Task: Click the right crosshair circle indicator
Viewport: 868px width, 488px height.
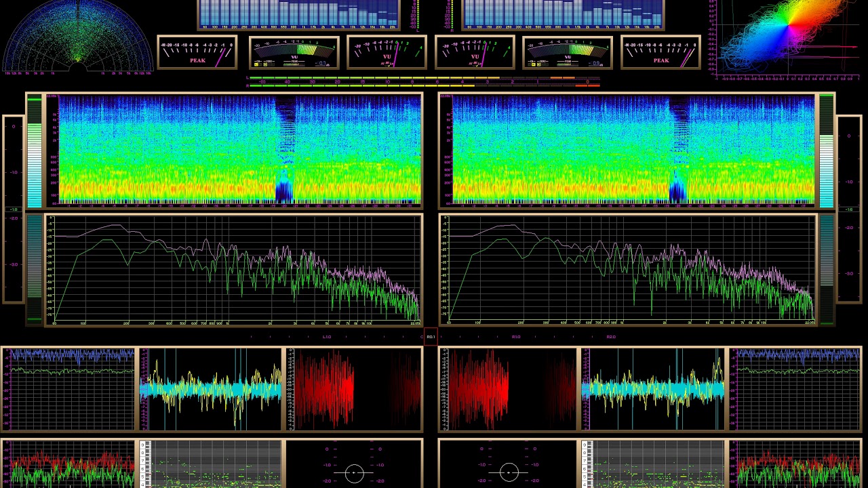Action: [509, 473]
